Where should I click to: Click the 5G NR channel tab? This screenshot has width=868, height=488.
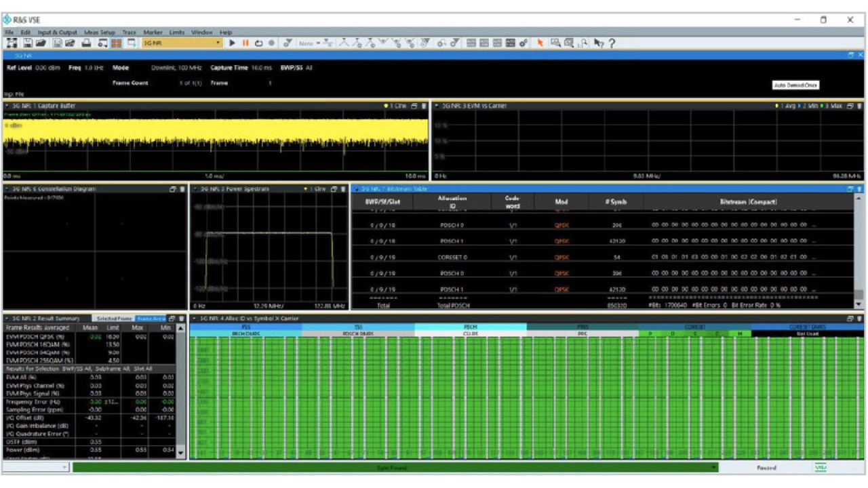tap(24, 56)
